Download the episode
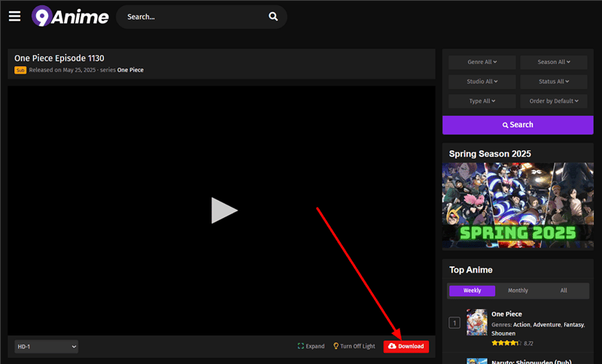Viewport: 602px width, 364px height. click(406, 347)
